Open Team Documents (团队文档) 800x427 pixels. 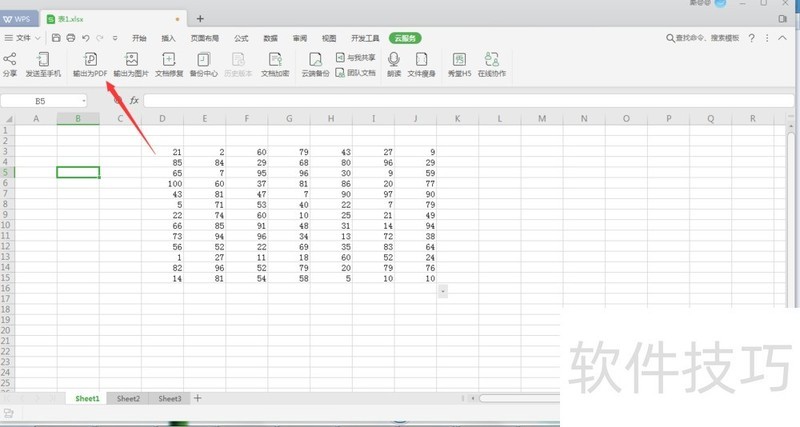coord(356,73)
